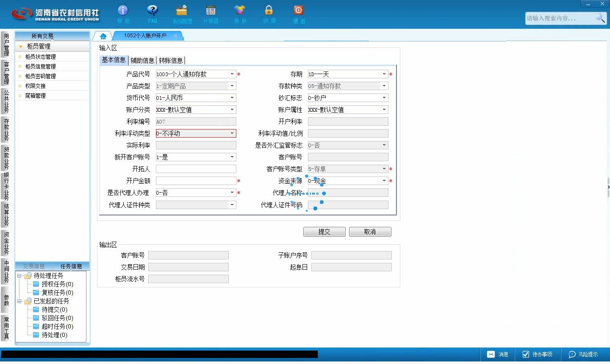Viewport: 610px width, 364px height.
Task: Open the 货币代号 dropdown
Action: click(232, 98)
